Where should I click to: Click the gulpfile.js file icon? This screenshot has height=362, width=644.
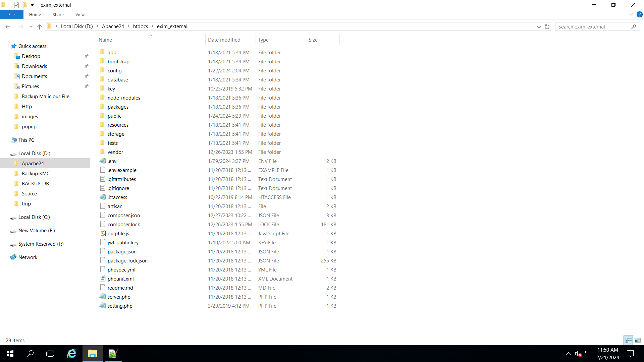pos(103,233)
